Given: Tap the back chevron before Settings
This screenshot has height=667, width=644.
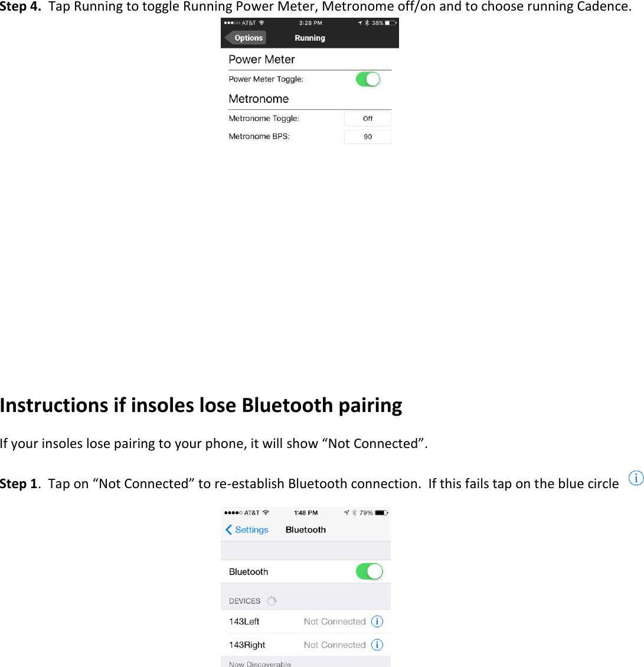Looking at the screenshot, I should 228,529.
